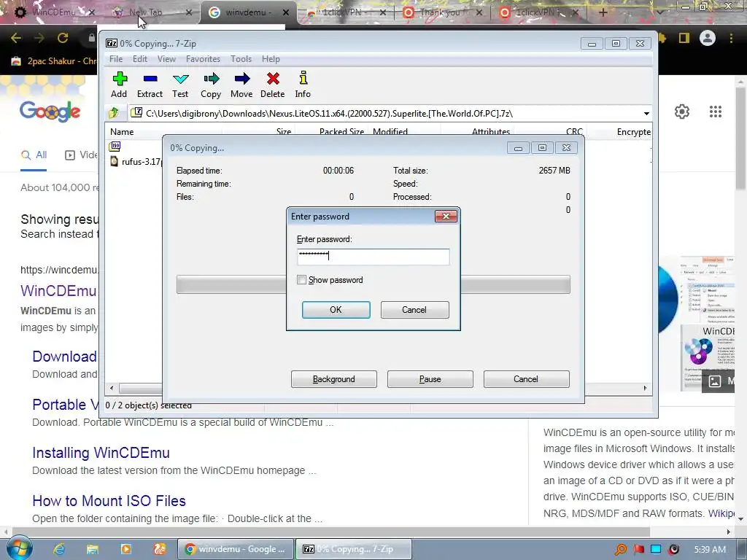Viewport: 747px width, 560px height.
Task: Pause the copying operation
Action: [x=430, y=379]
